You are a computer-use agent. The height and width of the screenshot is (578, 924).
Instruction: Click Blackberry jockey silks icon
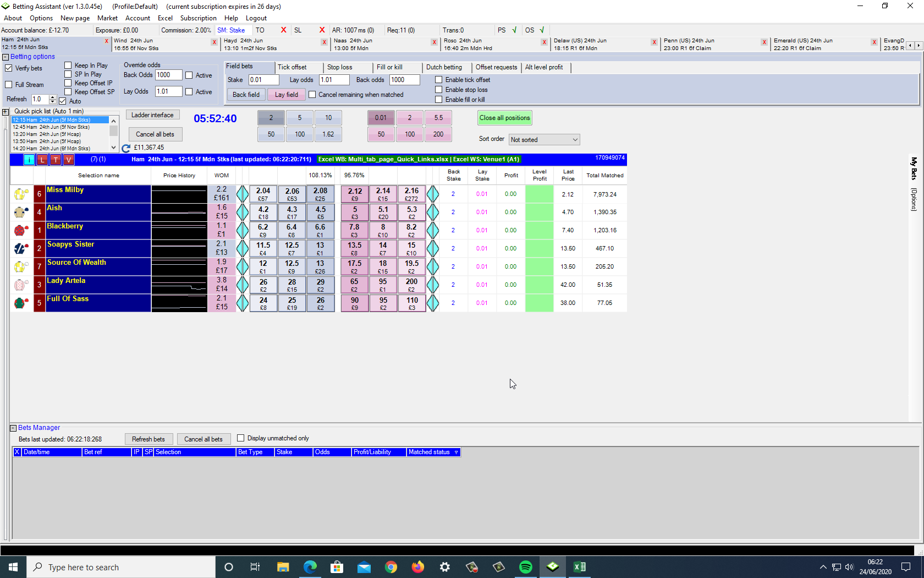coord(21,230)
